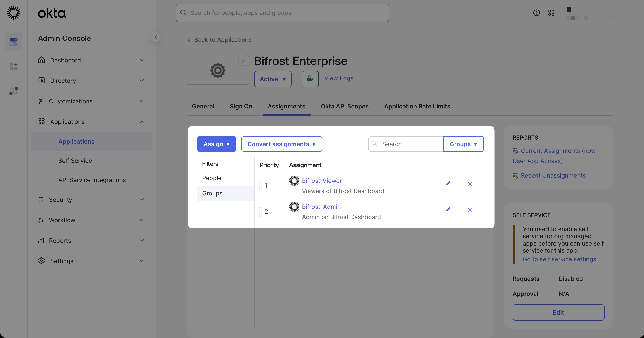Viewport: 644px width, 338px height.
Task: Click the Security shield icon
Action: [x=41, y=199]
